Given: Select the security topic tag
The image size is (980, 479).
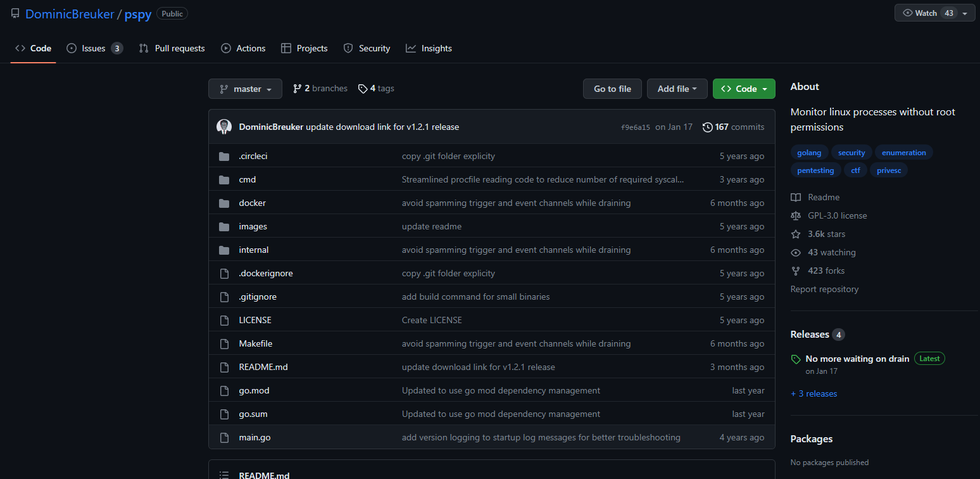Looking at the screenshot, I should coord(851,153).
